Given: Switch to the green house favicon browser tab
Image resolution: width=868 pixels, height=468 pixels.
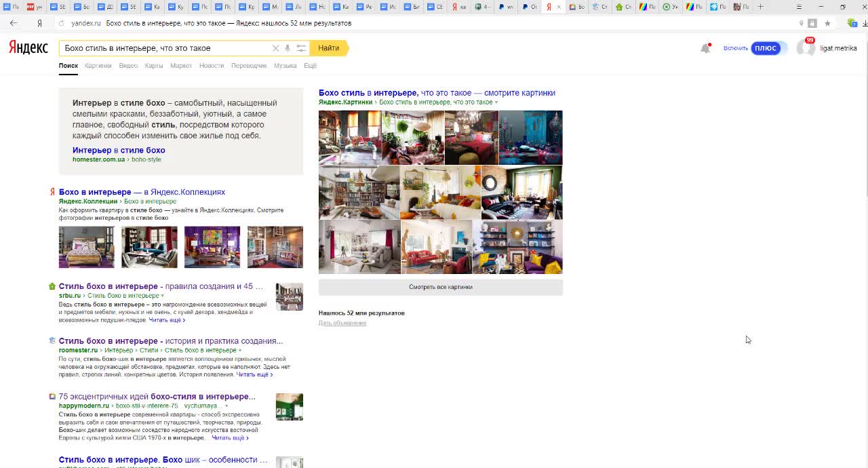Looking at the screenshot, I should [x=623, y=7].
